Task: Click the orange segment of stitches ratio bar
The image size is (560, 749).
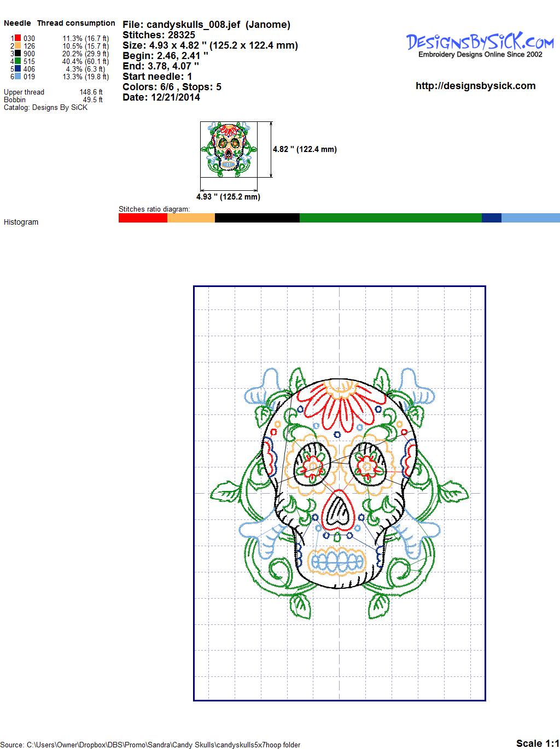Action: (191, 218)
